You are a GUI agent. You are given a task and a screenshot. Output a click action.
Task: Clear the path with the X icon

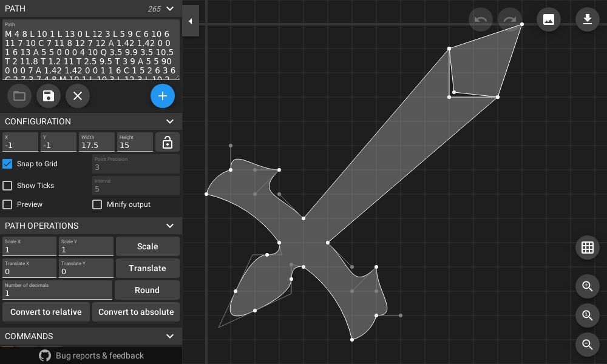click(78, 96)
